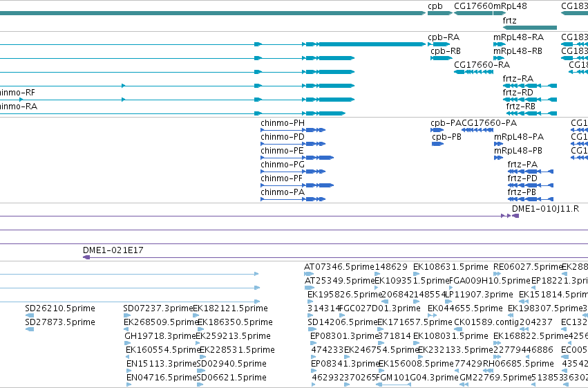Select EST FGC027D01.3prime

341,315
